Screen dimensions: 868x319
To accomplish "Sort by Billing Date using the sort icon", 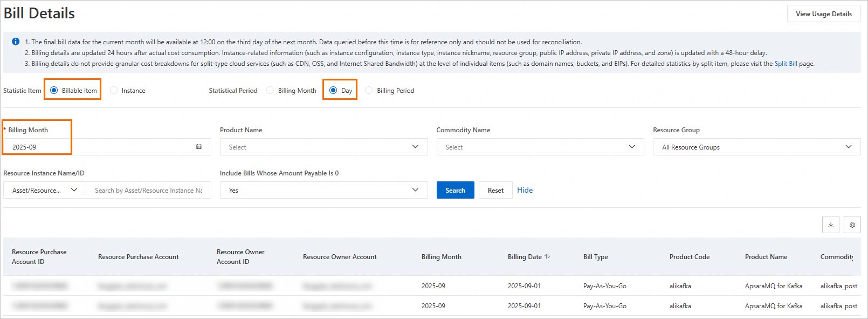I will (547, 256).
